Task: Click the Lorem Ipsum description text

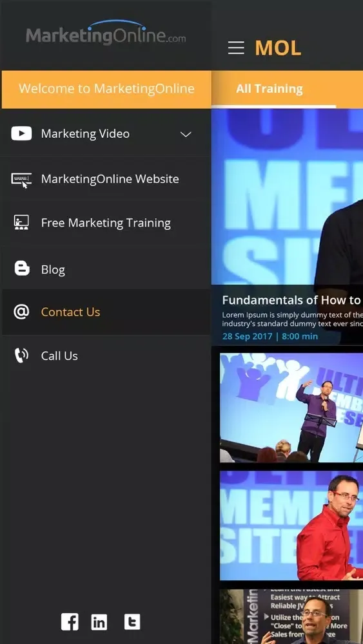Action: tap(292, 319)
